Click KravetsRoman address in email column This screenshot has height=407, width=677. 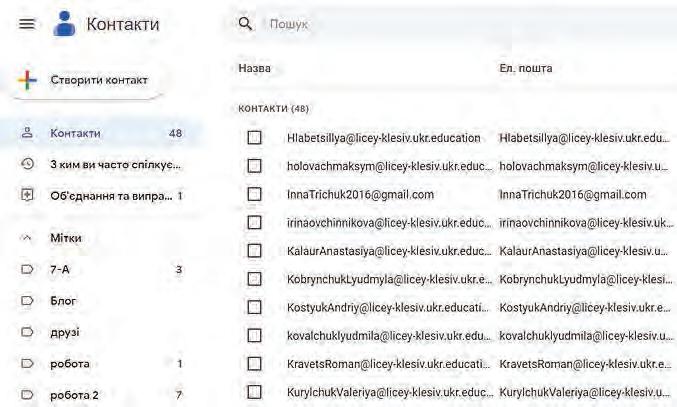[x=585, y=364]
